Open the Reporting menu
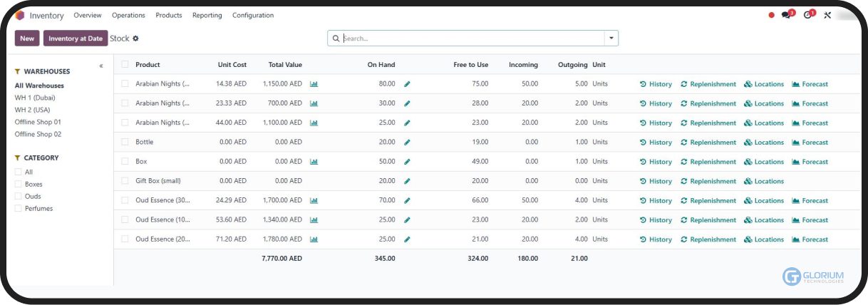Viewport: 868px width, 305px height. pyautogui.click(x=207, y=15)
